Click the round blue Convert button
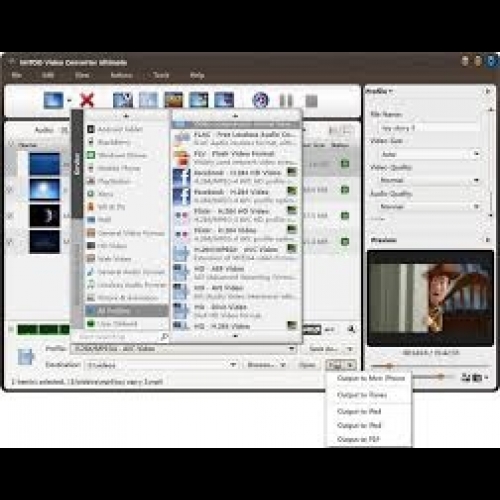 pyautogui.click(x=260, y=100)
